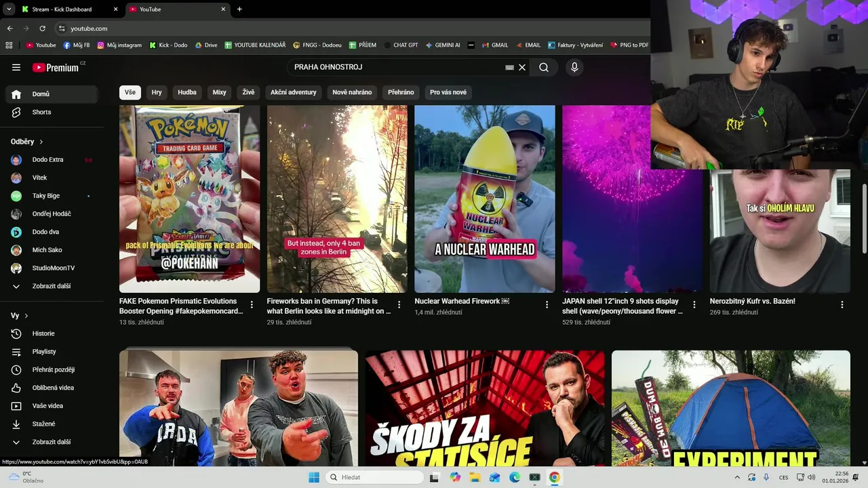Open the tent EXPERIMENT video thumbnail

coord(731,408)
